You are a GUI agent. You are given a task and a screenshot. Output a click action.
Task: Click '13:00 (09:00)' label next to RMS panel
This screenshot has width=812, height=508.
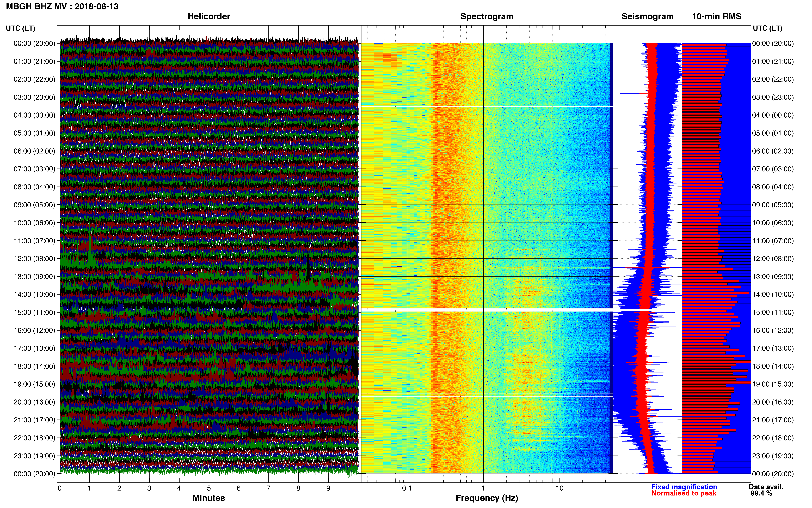click(773, 277)
